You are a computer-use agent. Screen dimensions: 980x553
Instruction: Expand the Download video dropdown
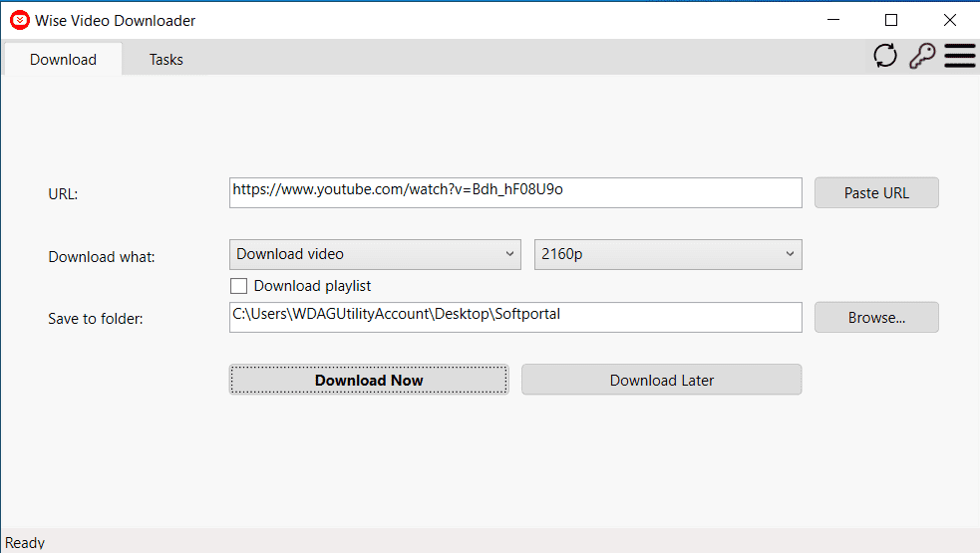[375, 254]
